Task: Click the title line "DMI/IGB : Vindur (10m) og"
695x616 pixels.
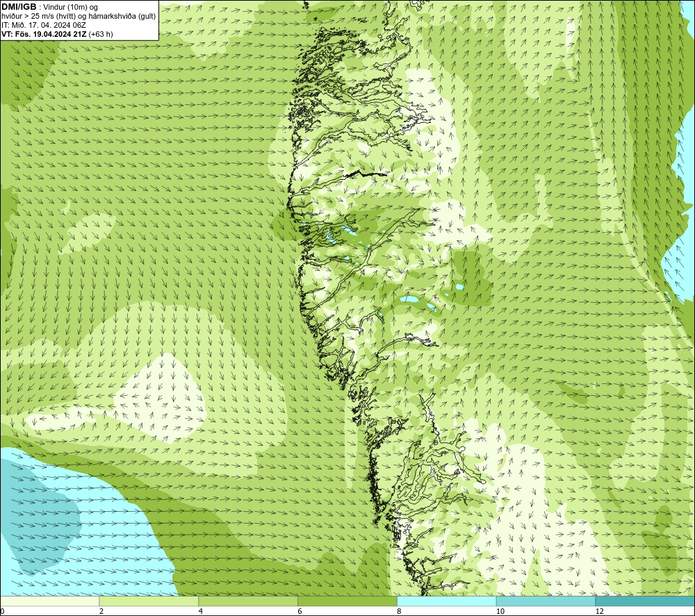Action: coord(49,7)
